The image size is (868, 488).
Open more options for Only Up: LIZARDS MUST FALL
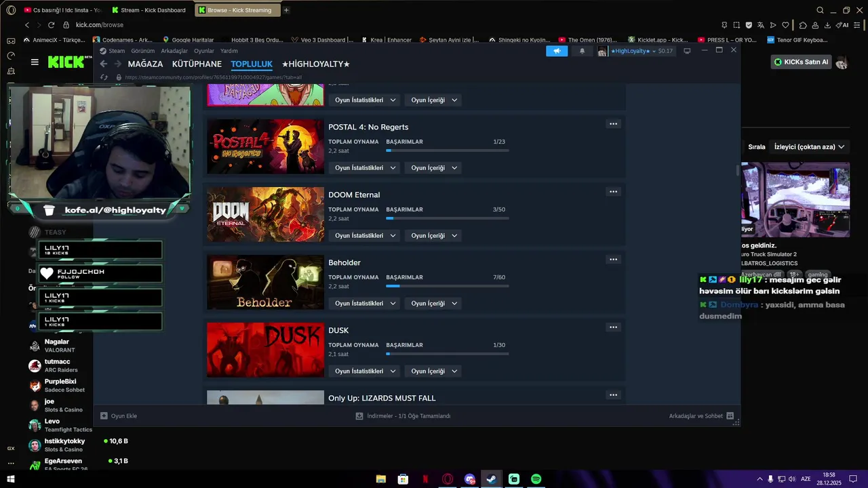click(x=613, y=395)
